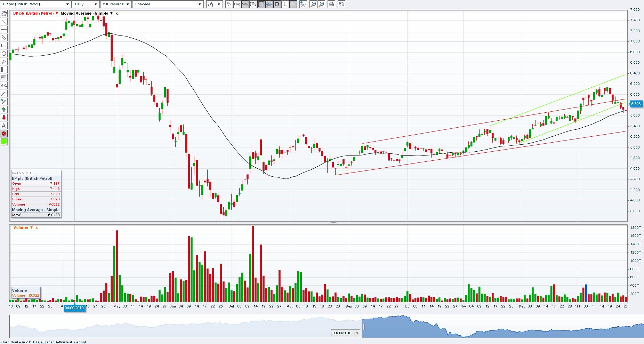This screenshot has height=344, width=644.
Task: Select the text annotation tool
Action: [4, 126]
